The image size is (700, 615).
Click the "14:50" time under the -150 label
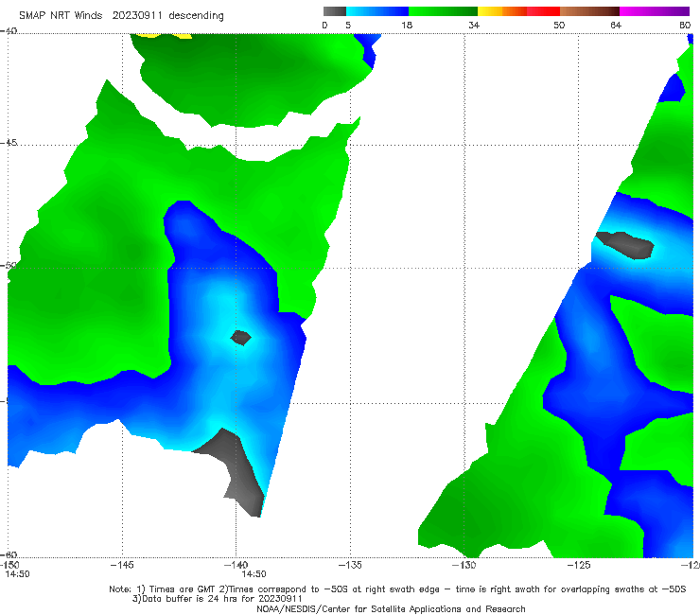pyautogui.click(x=17, y=574)
